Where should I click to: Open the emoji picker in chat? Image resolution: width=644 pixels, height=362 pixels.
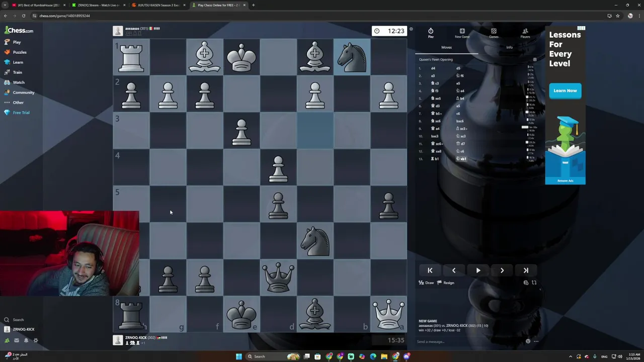click(528, 341)
